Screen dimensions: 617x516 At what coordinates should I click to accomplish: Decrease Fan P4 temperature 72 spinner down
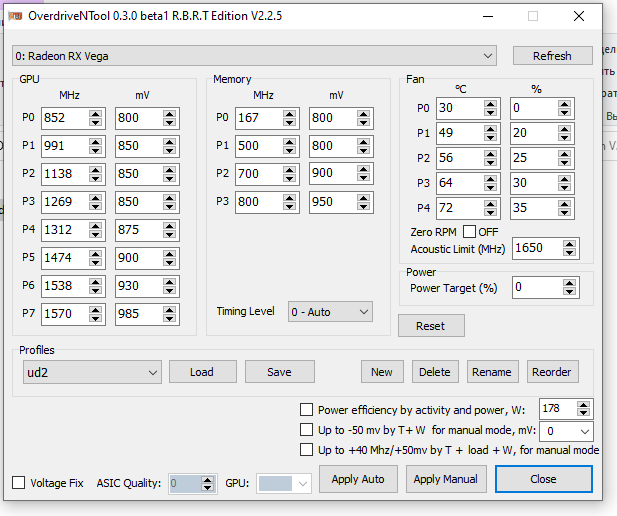490,213
